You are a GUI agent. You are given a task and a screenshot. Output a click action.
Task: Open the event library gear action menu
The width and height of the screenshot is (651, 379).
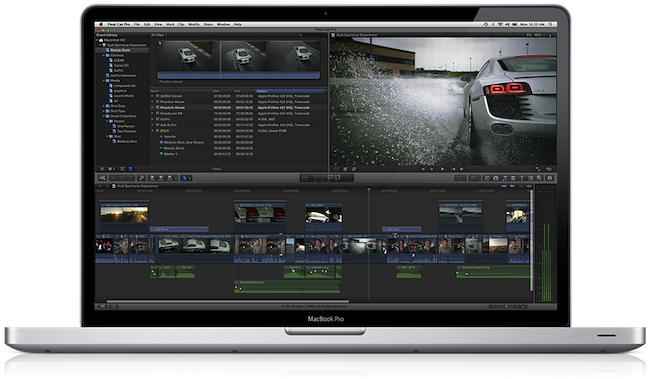tap(111, 169)
